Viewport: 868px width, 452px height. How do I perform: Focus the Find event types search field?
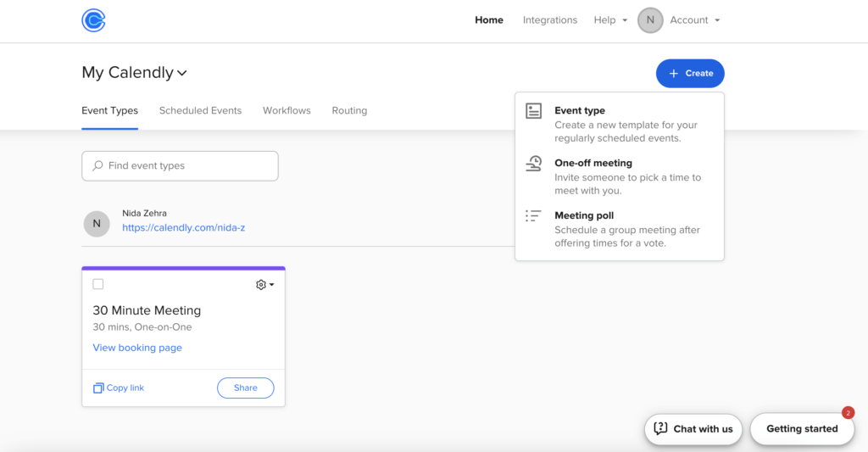(x=180, y=166)
